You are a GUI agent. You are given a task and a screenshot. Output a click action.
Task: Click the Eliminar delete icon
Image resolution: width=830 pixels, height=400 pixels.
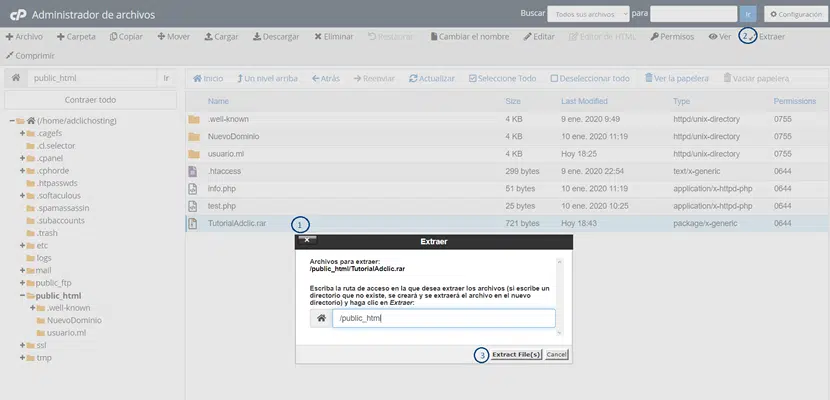pos(318,36)
